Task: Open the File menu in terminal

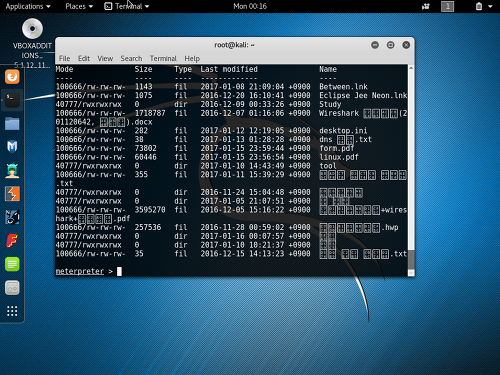Action: click(64, 58)
